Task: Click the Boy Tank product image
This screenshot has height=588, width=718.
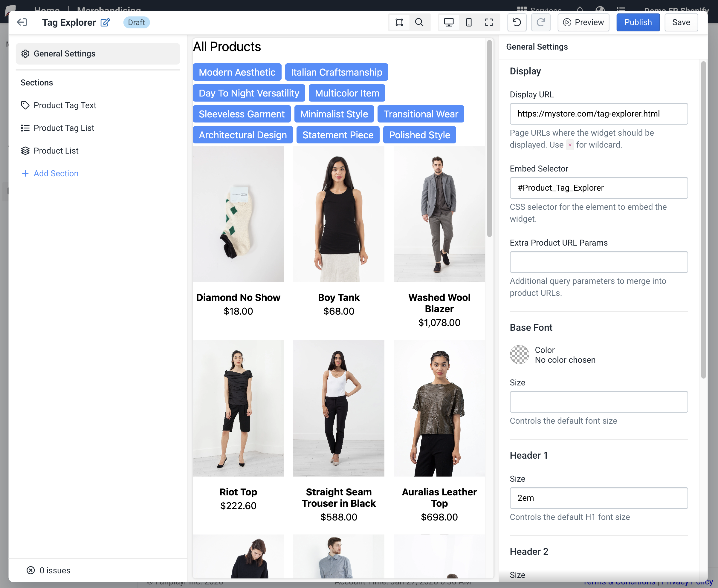Action: tap(339, 214)
